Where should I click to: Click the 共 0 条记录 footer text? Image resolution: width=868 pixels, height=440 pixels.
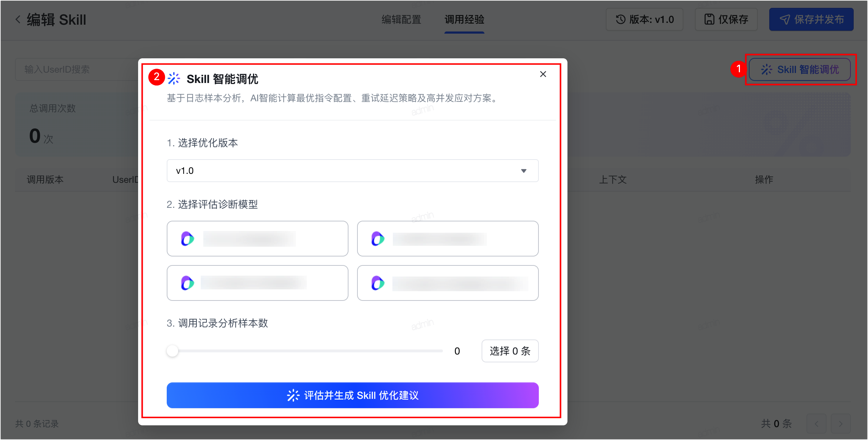coord(37,424)
